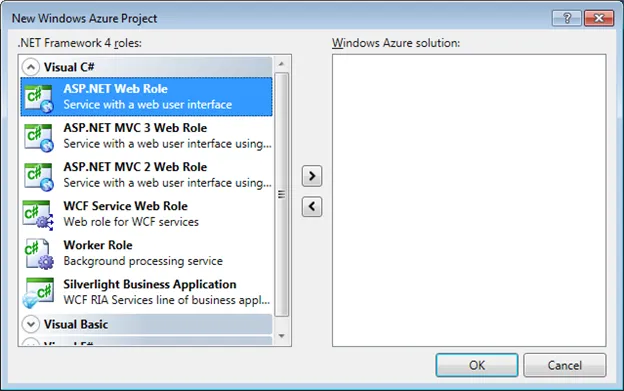Viewport: 624px width, 391px height.
Task: Click 'Service with a web user interface' description under ASP.NET Web Role
Action: click(x=148, y=105)
